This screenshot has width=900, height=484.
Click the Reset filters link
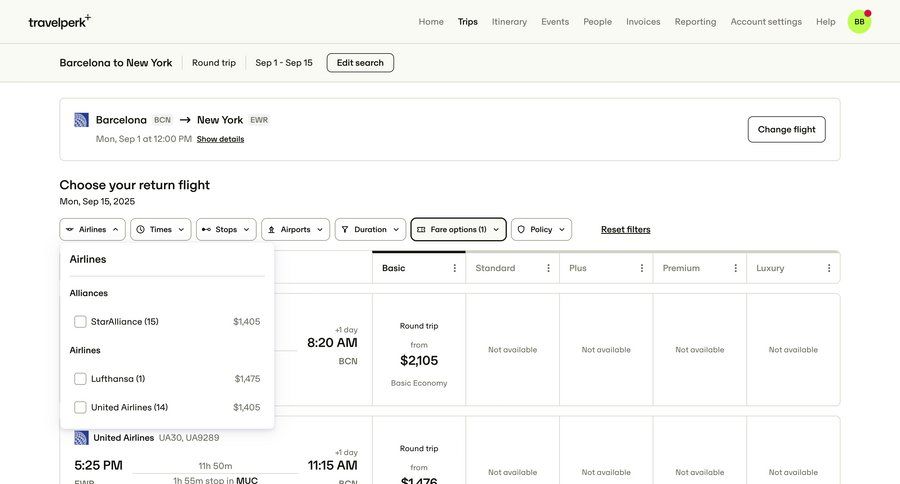point(625,230)
